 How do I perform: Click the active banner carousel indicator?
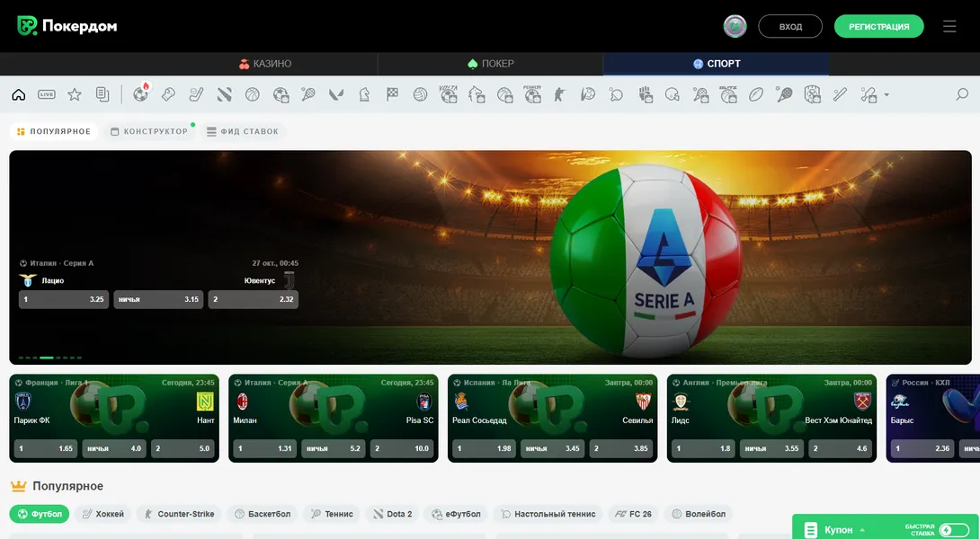[x=47, y=358]
